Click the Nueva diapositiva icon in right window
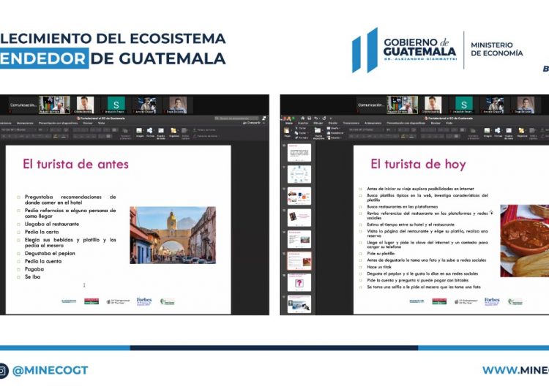549x392 pixels. click(x=318, y=132)
